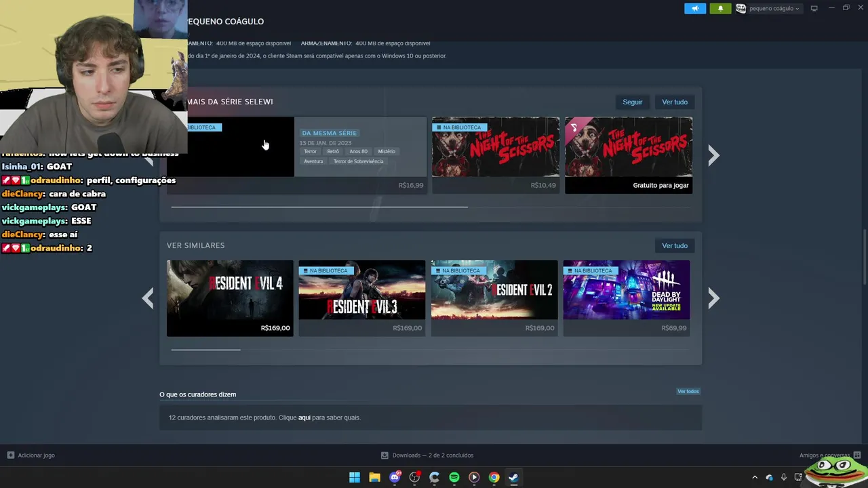868x488 pixels.
Task: Open the Resident Evil 3 game card
Action: tap(362, 298)
